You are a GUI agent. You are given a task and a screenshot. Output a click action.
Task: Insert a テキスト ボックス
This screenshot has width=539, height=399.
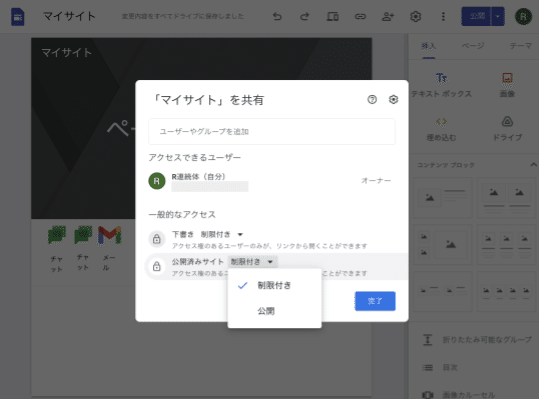(x=441, y=85)
